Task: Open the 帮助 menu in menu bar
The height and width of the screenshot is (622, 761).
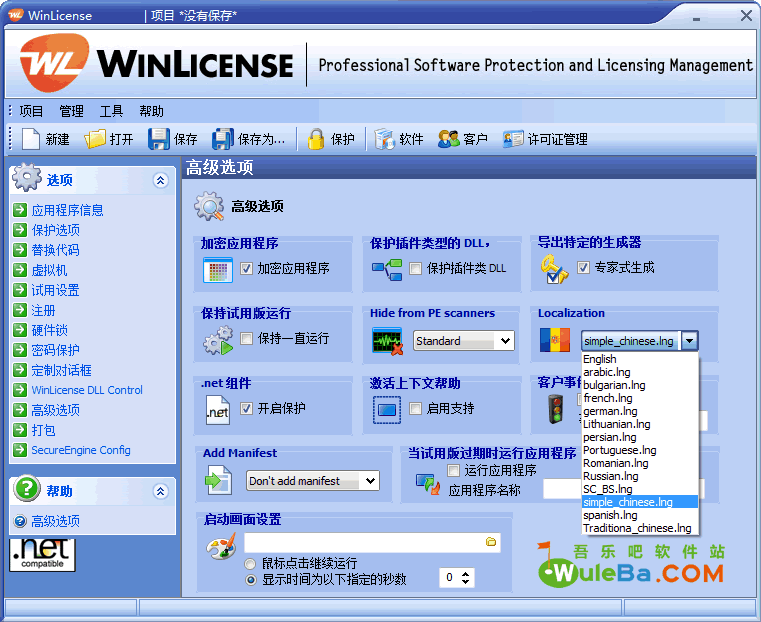Action: [x=151, y=111]
